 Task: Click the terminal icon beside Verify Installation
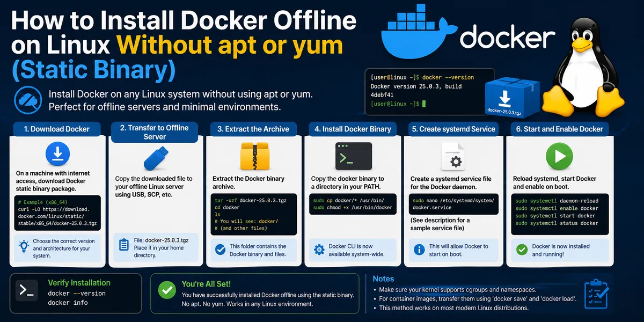click(x=26, y=290)
